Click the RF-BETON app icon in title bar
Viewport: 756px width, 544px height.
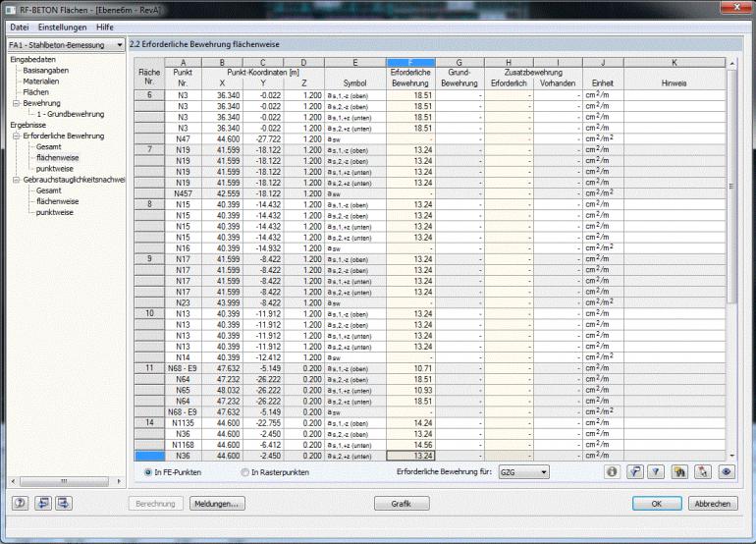[x=11, y=10]
